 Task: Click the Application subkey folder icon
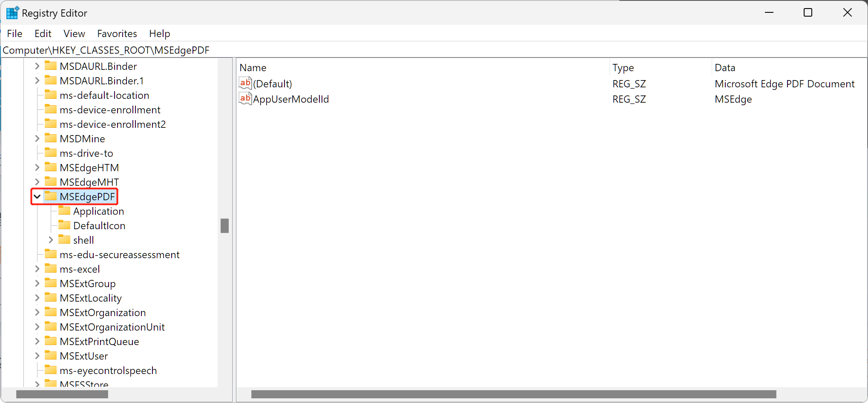point(64,211)
